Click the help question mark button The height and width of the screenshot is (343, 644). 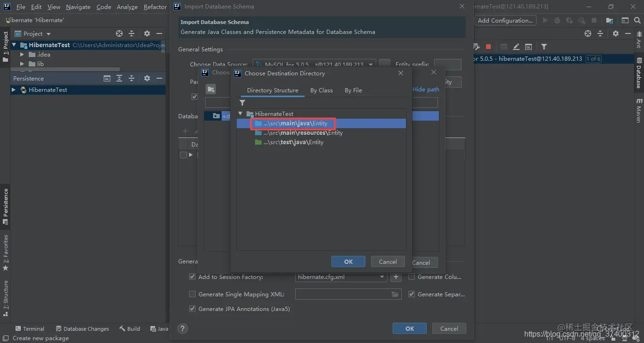183,328
